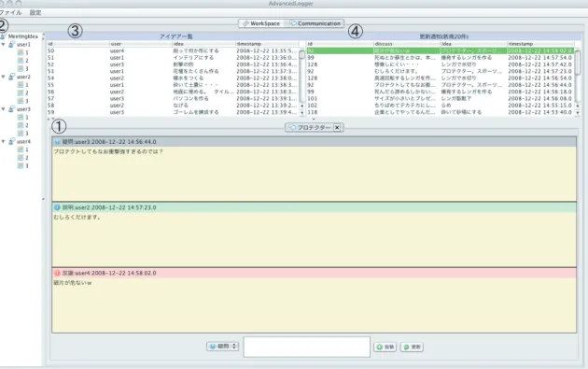Select item 1 icon under user4
588x369 pixels.
click(x=21, y=149)
